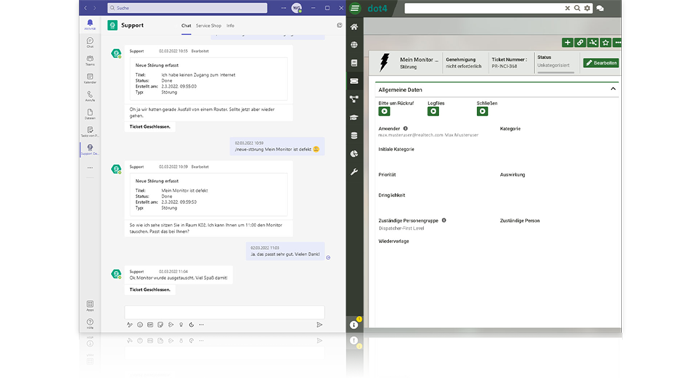Open pie chart reports in dot4 sidebar
This screenshot has height=379, width=700.
tap(354, 154)
